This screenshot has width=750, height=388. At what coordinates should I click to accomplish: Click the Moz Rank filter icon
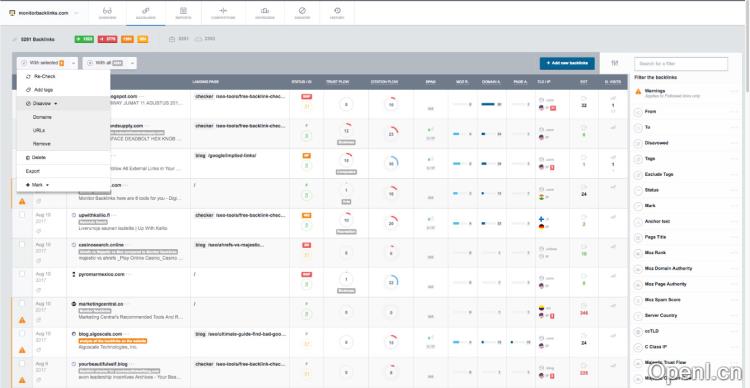638,253
